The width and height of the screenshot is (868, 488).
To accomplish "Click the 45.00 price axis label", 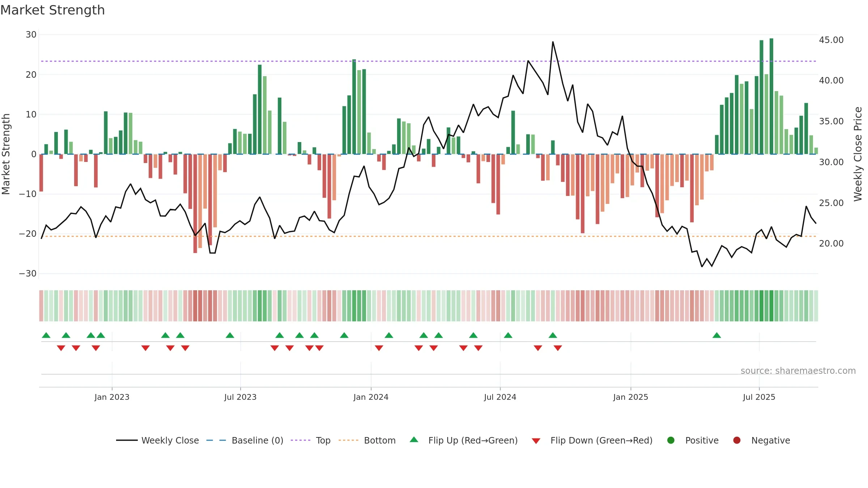I will click(x=831, y=40).
